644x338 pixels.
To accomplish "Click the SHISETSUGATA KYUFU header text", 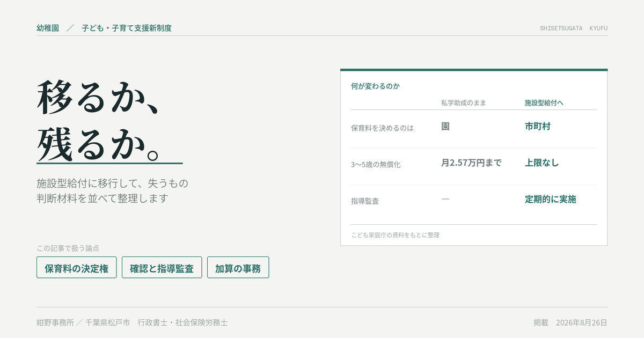I will point(574,28).
